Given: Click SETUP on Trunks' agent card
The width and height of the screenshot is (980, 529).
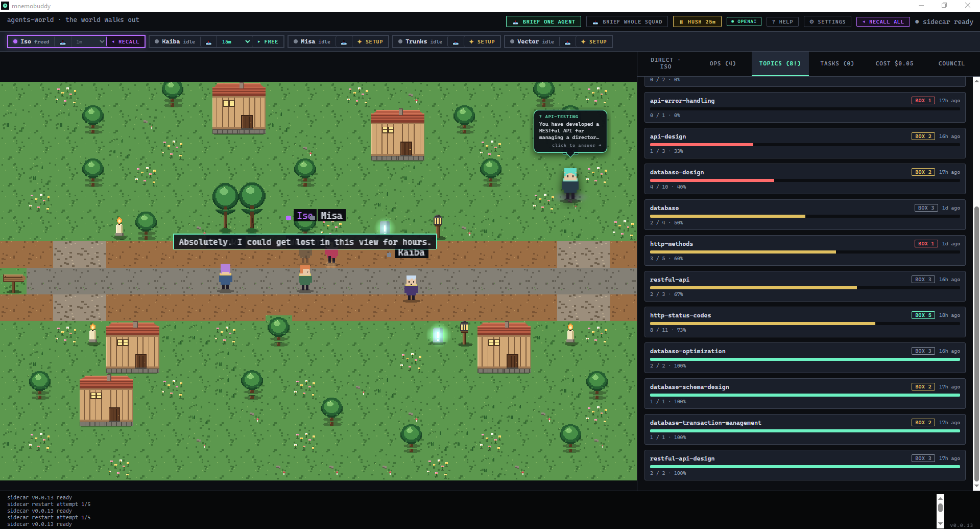Looking at the screenshot, I should pos(482,42).
